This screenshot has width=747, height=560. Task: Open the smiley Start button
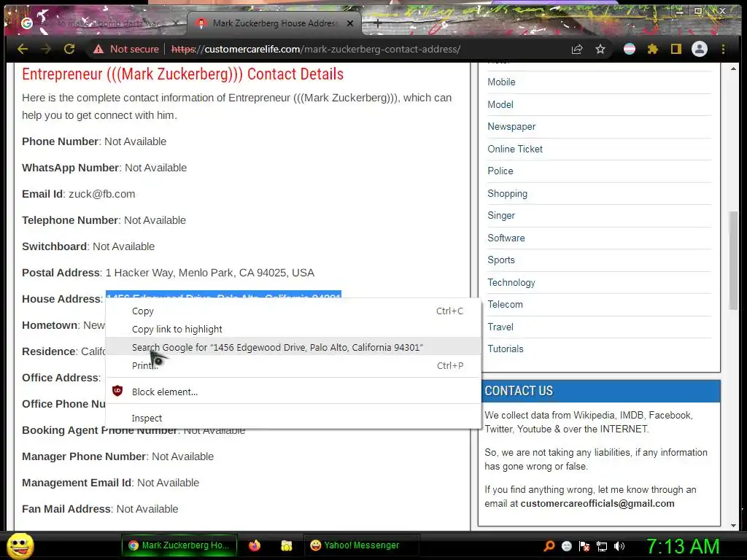click(20, 545)
